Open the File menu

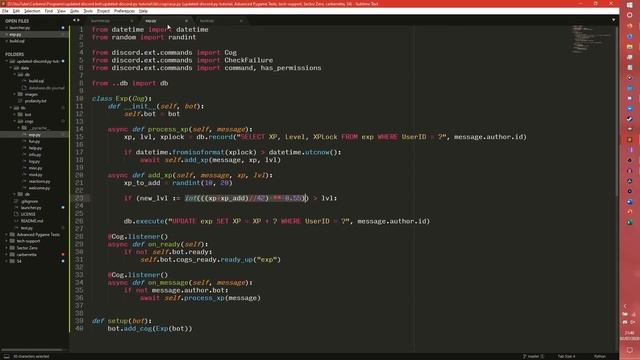click(5, 11)
